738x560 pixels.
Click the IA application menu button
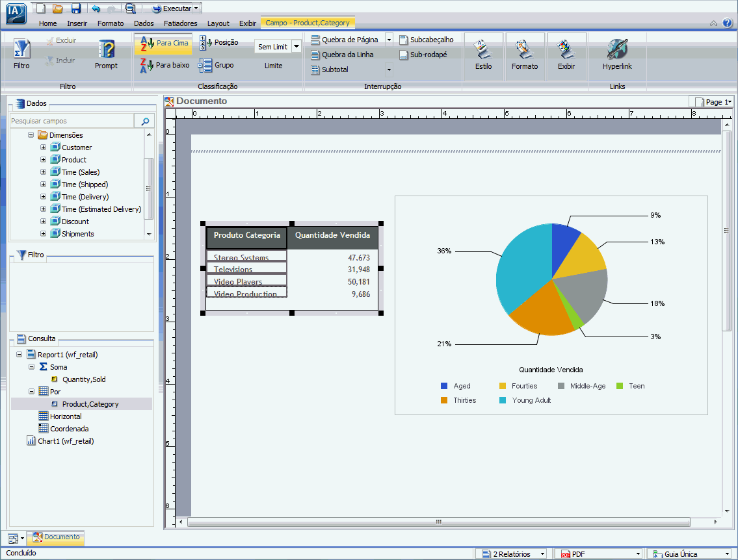tap(16, 13)
